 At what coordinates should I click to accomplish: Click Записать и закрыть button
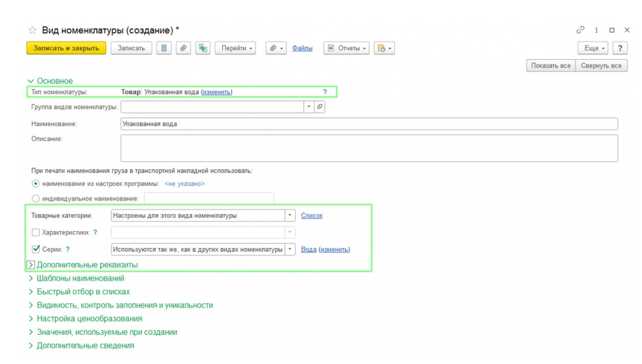(66, 48)
